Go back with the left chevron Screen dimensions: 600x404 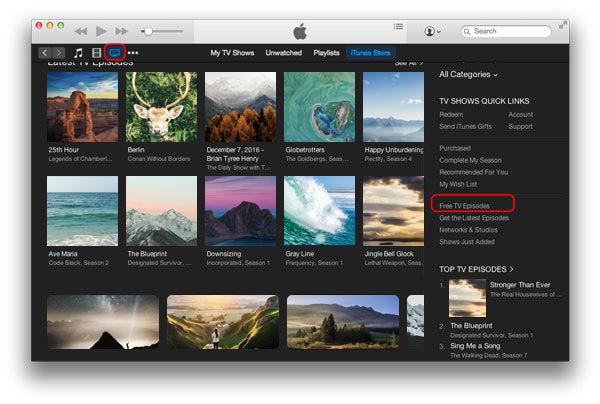45,53
